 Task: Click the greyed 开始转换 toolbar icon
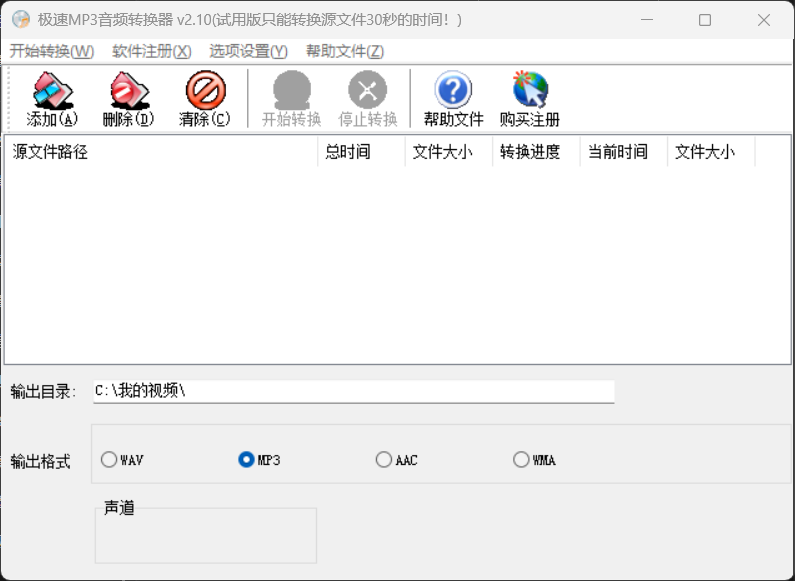coord(292,90)
